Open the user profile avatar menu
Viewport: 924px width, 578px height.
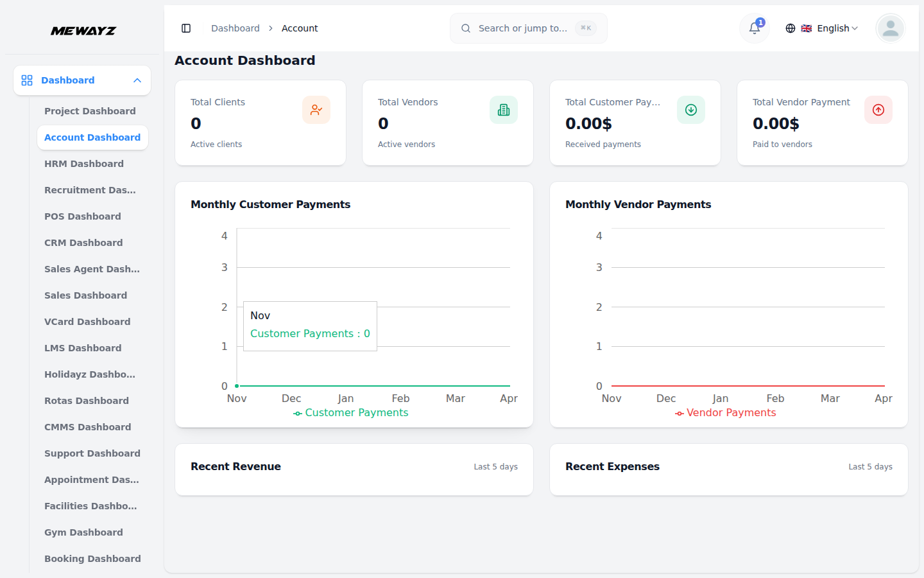890,28
